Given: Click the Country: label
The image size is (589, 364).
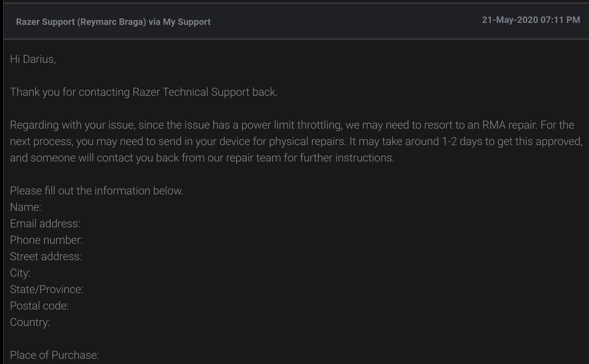Looking at the screenshot, I should [30, 322].
